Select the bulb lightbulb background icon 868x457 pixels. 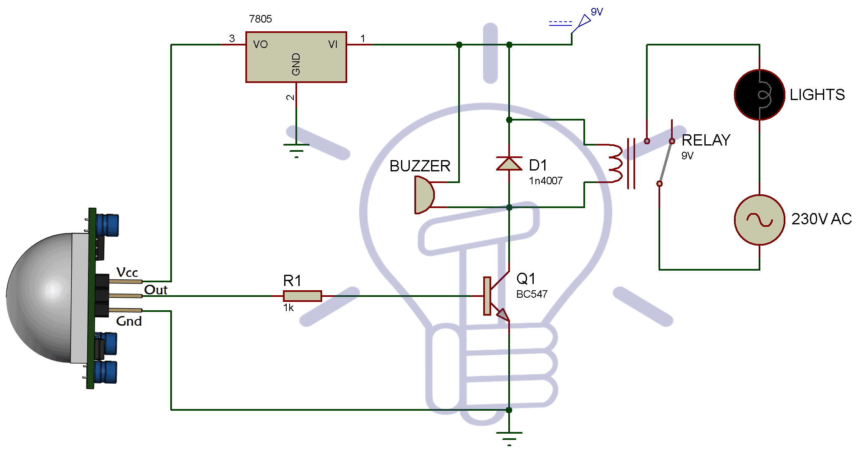[413, 258]
